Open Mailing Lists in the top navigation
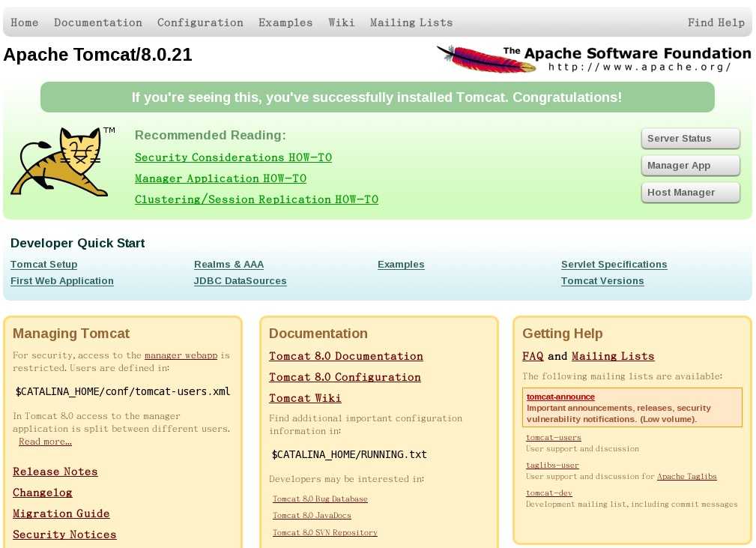The height and width of the screenshot is (548, 756). (x=411, y=22)
